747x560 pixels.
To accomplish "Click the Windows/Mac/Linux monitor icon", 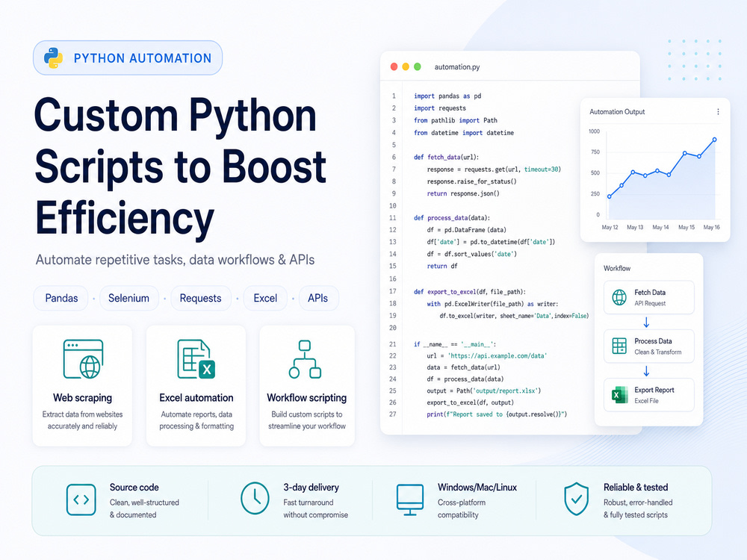I will pyautogui.click(x=410, y=500).
